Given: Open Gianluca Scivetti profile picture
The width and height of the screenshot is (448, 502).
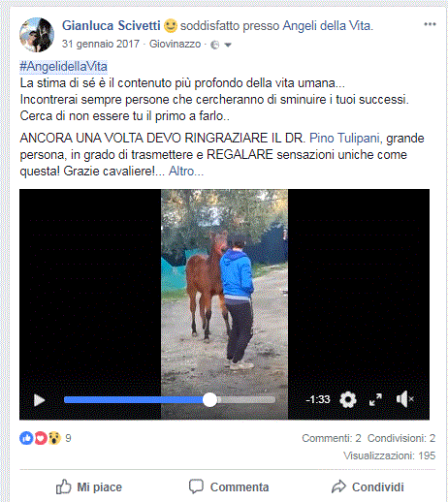Looking at the screenshot, I should 37,35.
